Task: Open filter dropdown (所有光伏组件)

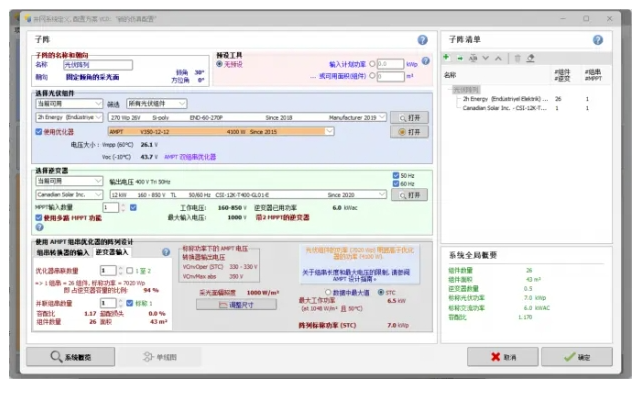Action: (156, 104)
